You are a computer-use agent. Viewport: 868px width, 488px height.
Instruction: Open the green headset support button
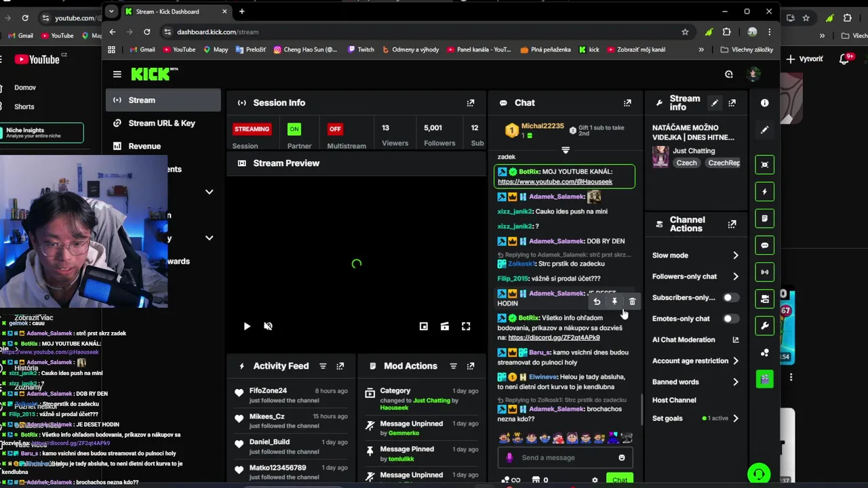pyautogui.click(x=759, y=474)
